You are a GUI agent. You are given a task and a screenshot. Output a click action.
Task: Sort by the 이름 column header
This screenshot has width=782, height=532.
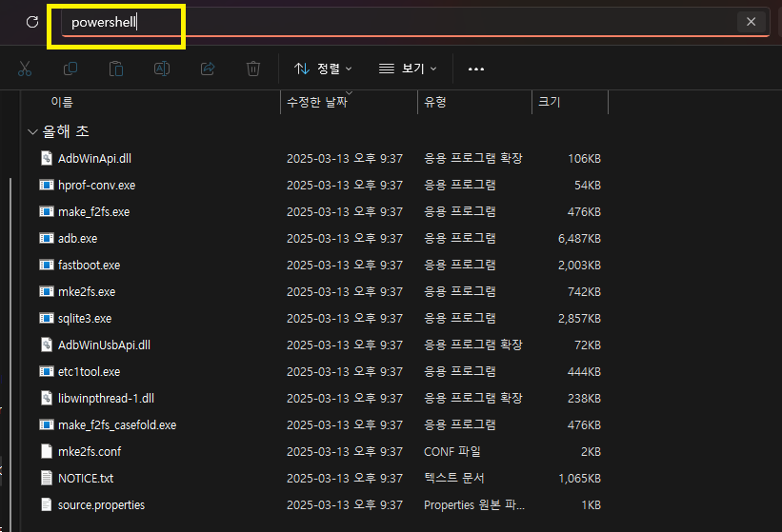[x=62, y=102]
